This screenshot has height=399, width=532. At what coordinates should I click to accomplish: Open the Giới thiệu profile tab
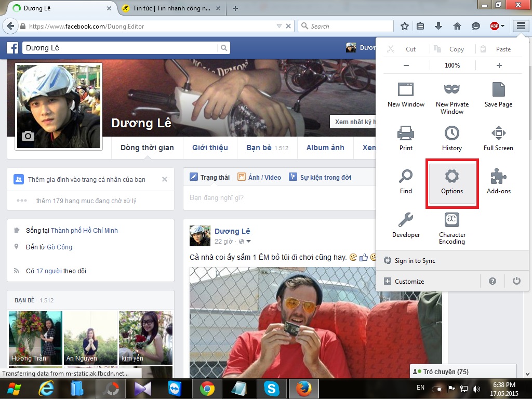[210, 148]
